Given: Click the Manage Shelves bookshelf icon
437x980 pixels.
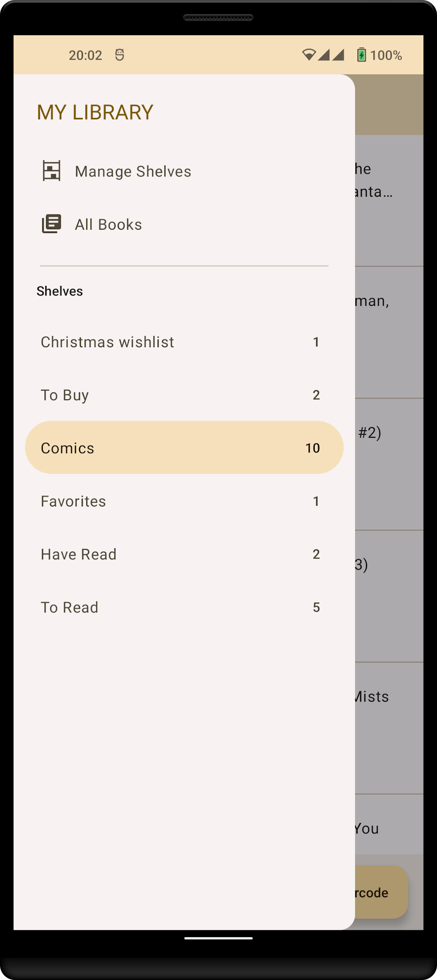Looking at the screenshot, I should tap(51, 171).
